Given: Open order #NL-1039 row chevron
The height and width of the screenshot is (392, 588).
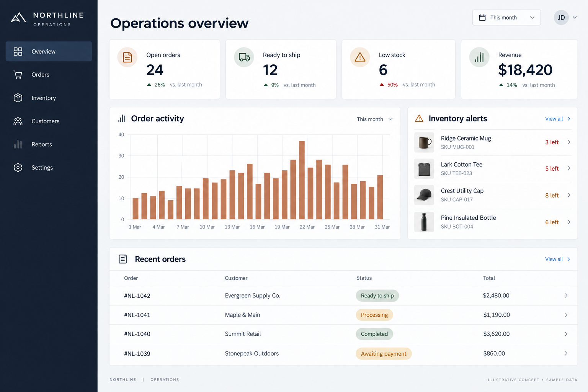Looking at the screenshot, I should pyautogui.click(x=566, y=353).
